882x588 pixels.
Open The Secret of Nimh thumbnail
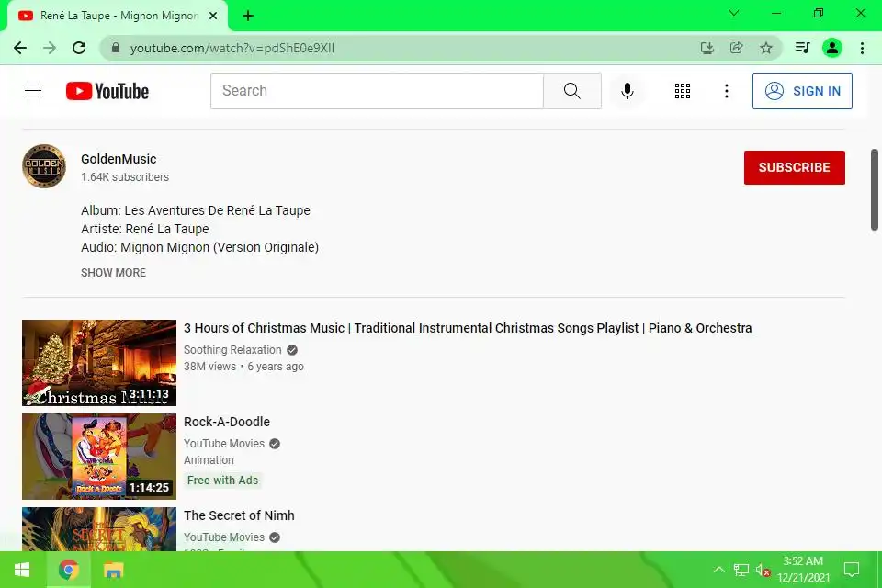pos(99,529)
